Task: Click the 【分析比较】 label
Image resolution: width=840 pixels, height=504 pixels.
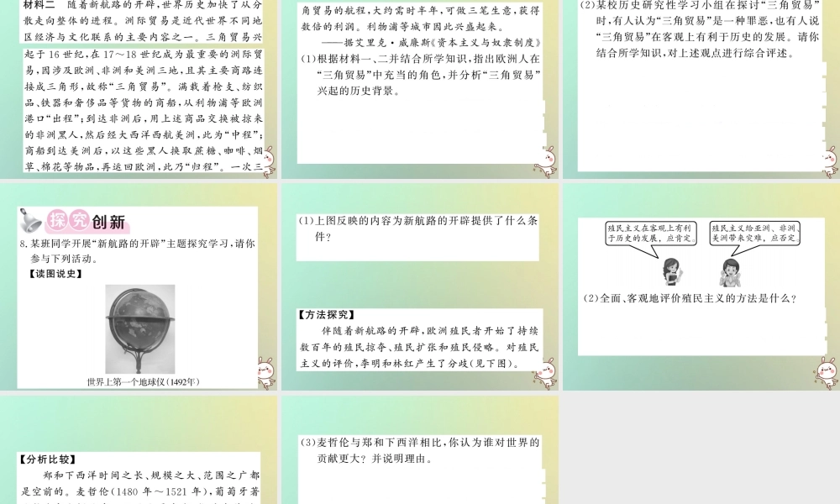Action: click(x=48, y=459)
